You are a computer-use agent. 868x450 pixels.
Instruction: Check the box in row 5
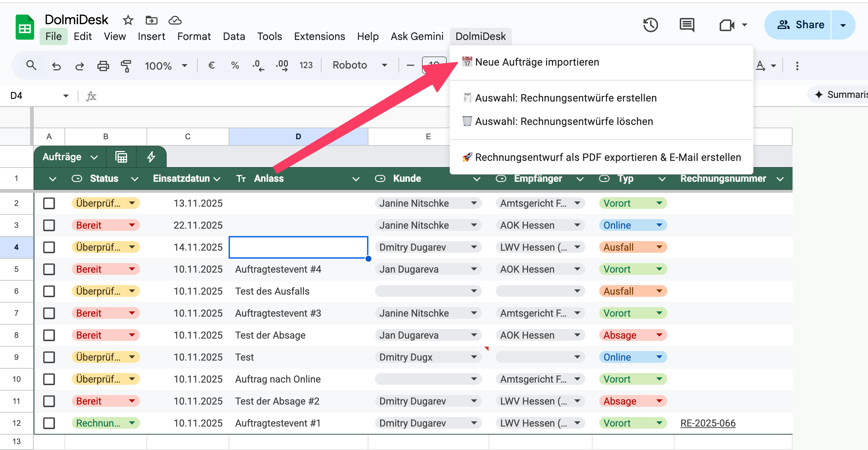49,269
